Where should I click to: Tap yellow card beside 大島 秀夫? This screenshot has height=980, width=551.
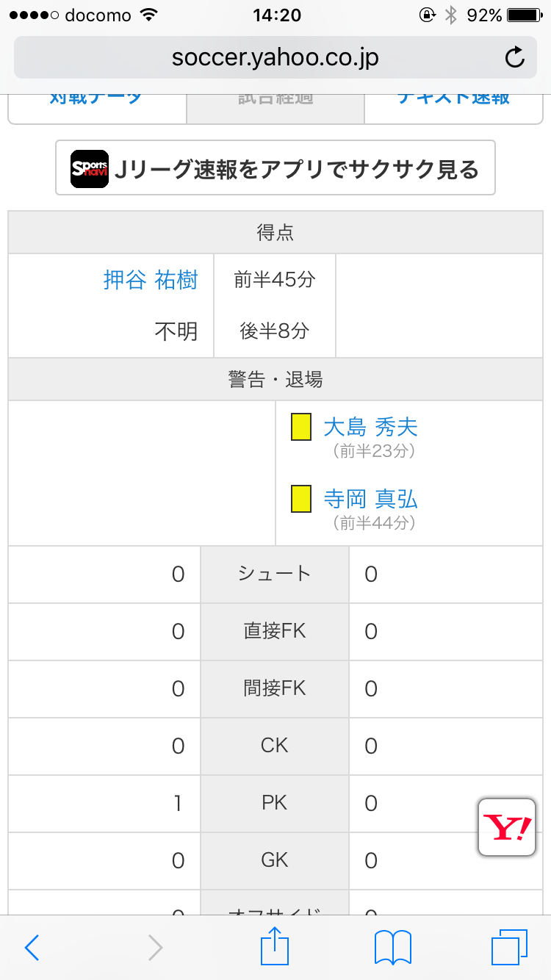coord(301,428)
